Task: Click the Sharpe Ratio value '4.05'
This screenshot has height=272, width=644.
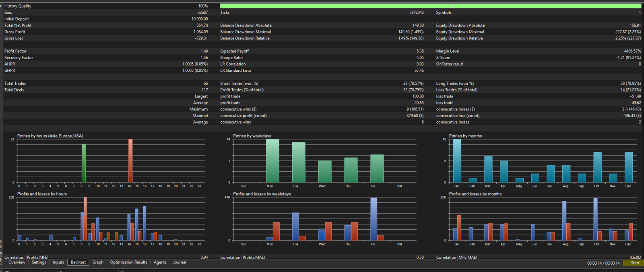Action: click(x=420, y=58)
